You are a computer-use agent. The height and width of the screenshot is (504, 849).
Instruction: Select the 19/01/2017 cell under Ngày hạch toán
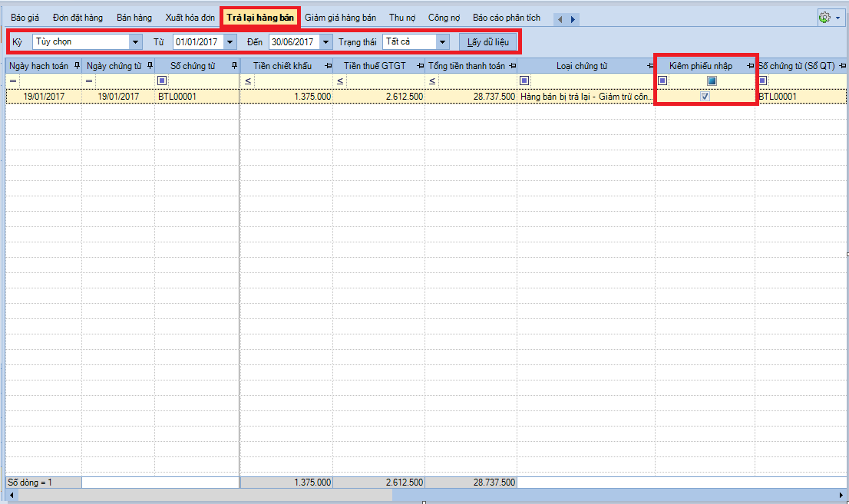[x=44, y=97]
